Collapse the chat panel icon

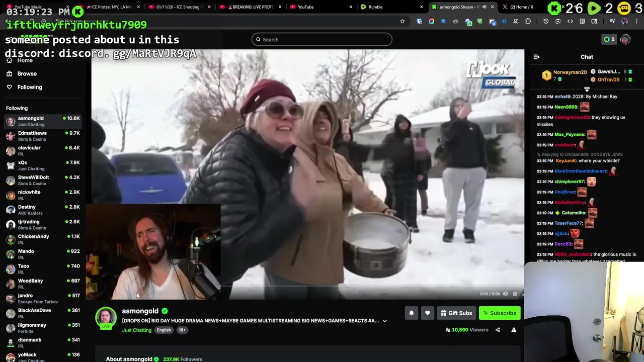[x=536, y=57]
